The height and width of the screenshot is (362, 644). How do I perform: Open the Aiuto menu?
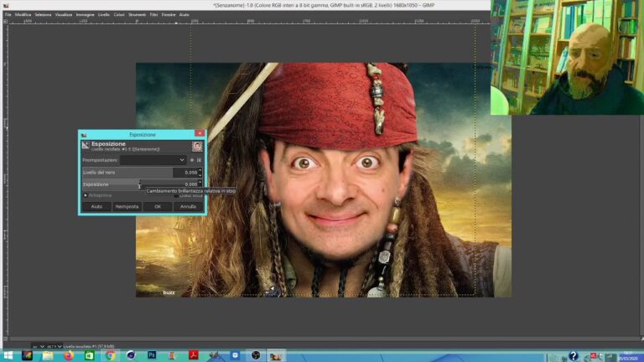[184, 15]
